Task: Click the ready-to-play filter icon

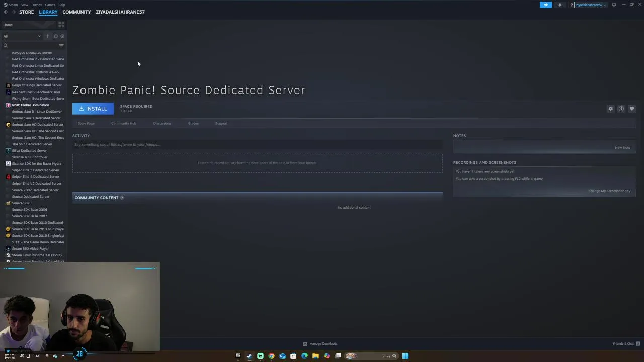Action: (62, 36)
